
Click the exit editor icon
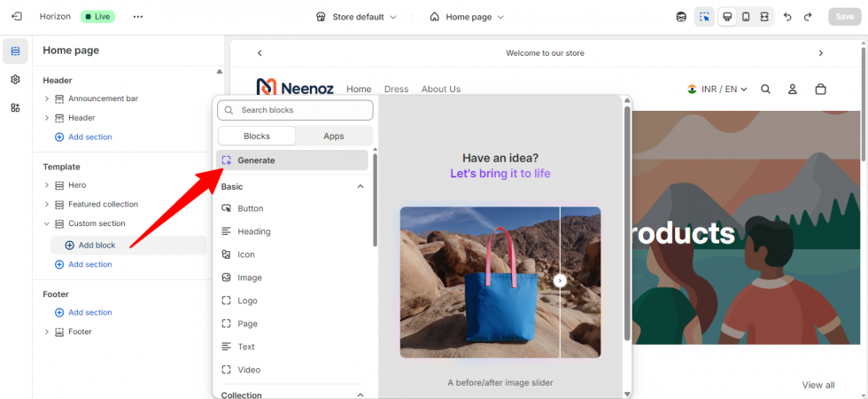click(x=17, y=17)
